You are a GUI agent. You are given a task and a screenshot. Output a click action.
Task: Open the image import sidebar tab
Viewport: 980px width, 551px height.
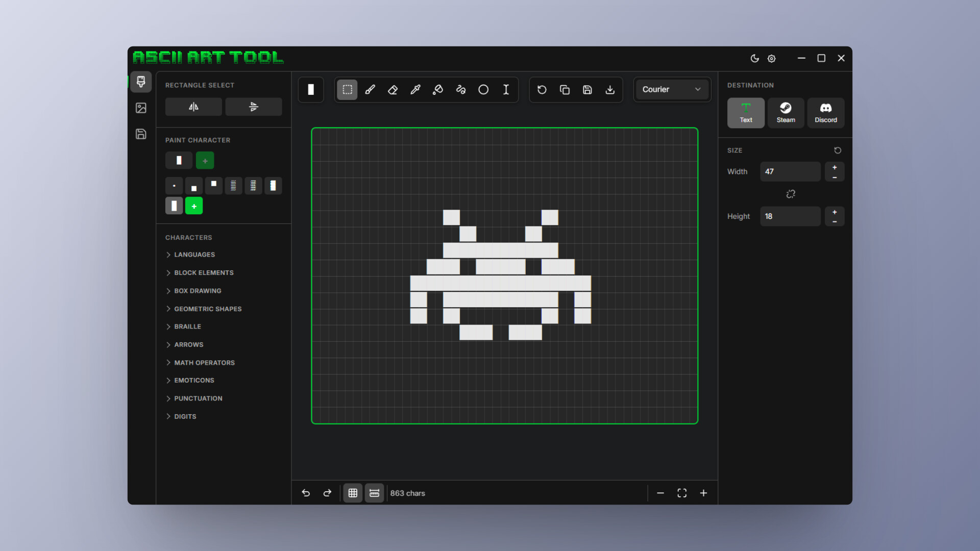141,108
